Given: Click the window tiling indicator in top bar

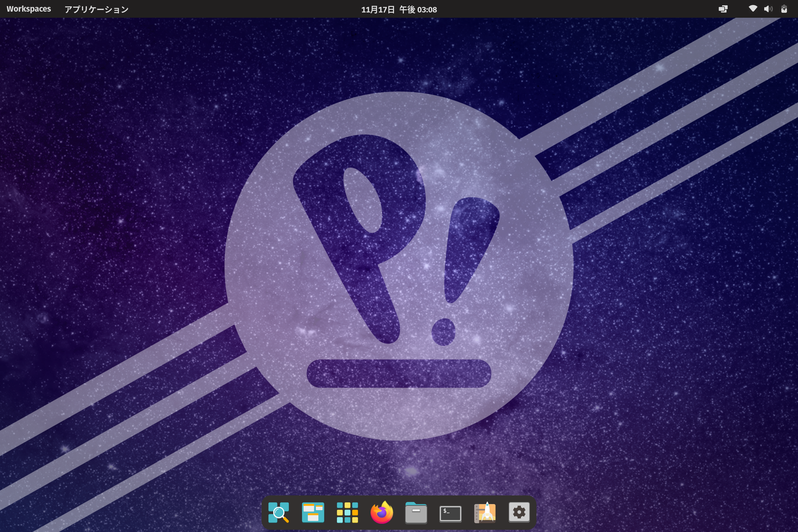Looking at the screenshot, I should pyautogui.click(x=723, y=9).
